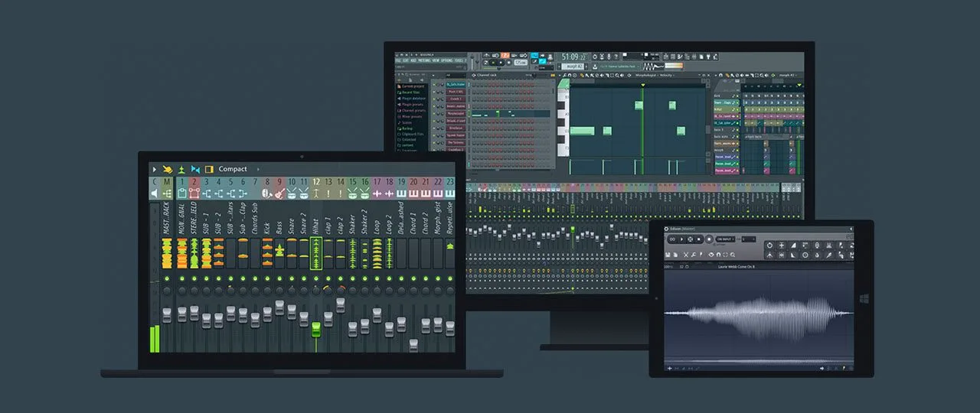Click the waveform icon on Loop track 17
Viewport: 980px width, 413px height.
click(377, 193)
